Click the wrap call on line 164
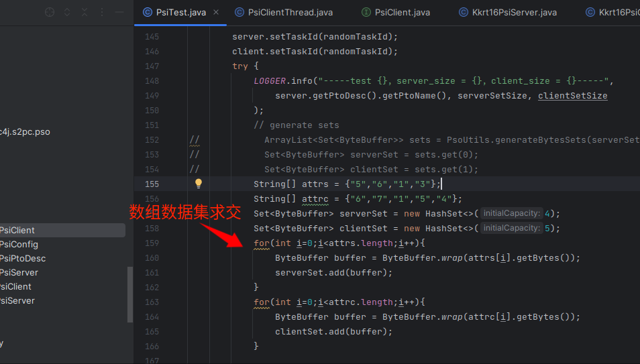Screen dimensions: 640x364 click(452, 317)
